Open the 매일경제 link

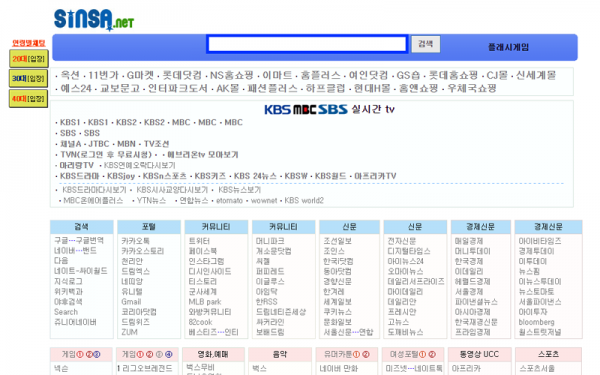[x=469, y=241]
